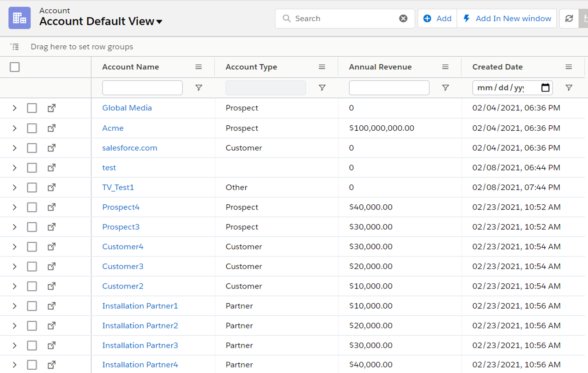Viewport: 588px width, 373px height.
Task: Click the Account Type filter icon
Action: tap(322, 88)
